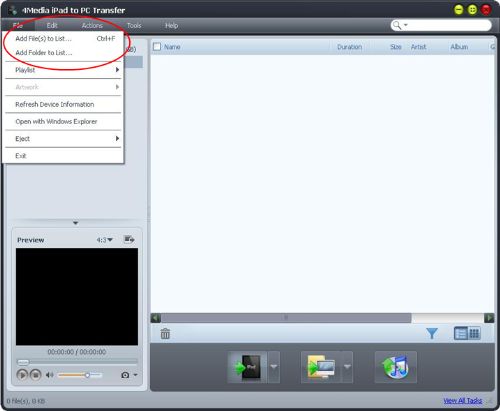The width and height of the screenshot is (500, 411).
Task: Switch to list view mode
Action: coord(461,333)
